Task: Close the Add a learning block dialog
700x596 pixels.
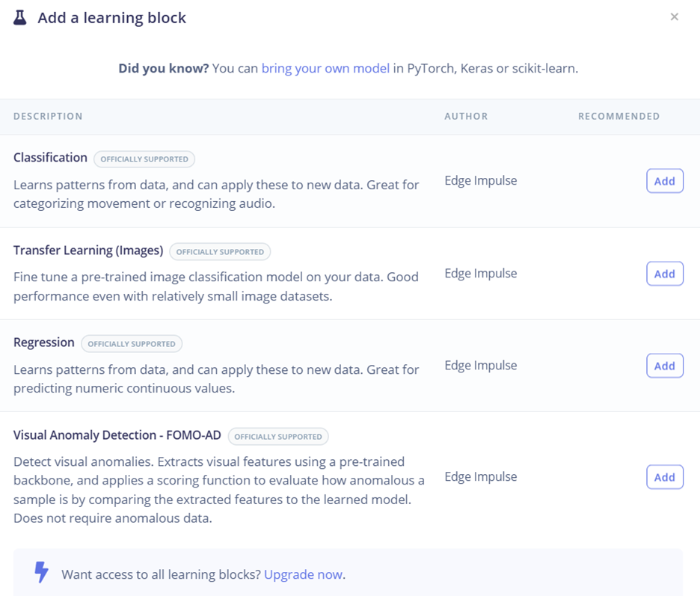Action: [674, 17]
